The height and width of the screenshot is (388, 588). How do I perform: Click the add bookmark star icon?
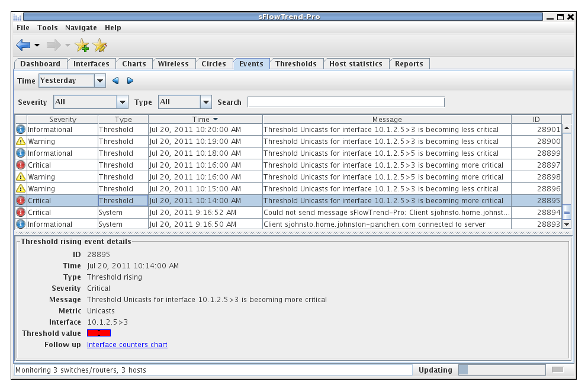click(82, 45)
